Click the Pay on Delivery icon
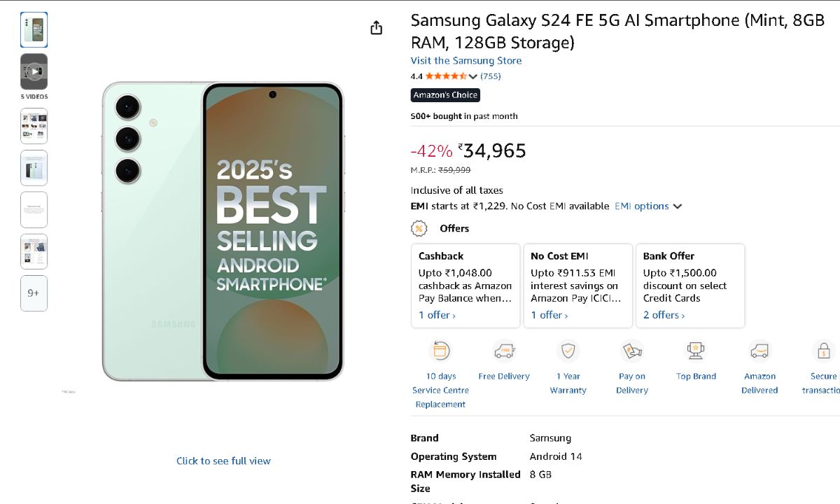The height and width of the screenshot is (504, 840). (631, 351)
